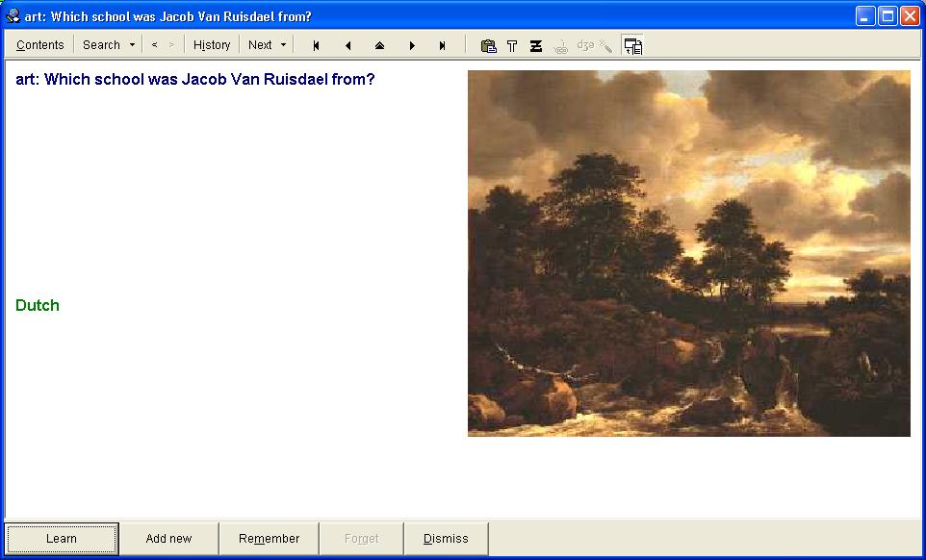
Task: Click the text T icon in toolbar
Action: (512, 45)
